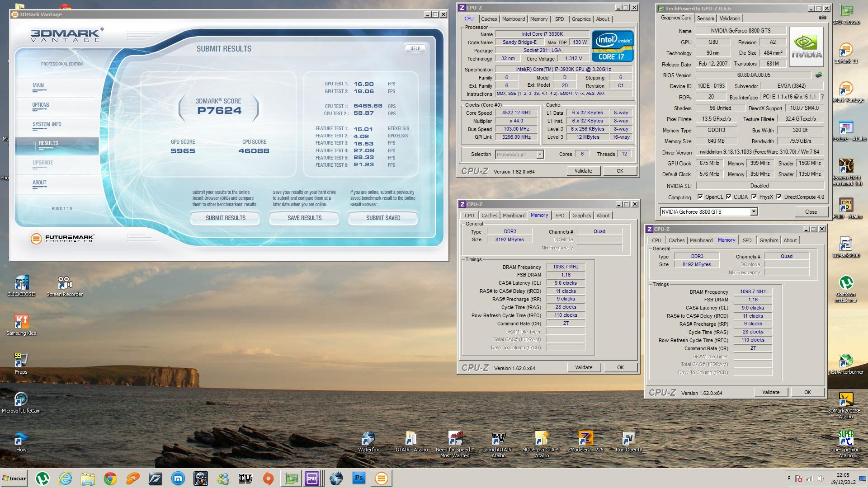Viewport: 868px width, 488px height.
Task: Open the Flow desktop shortcut
Action: [x=21, y=442]
